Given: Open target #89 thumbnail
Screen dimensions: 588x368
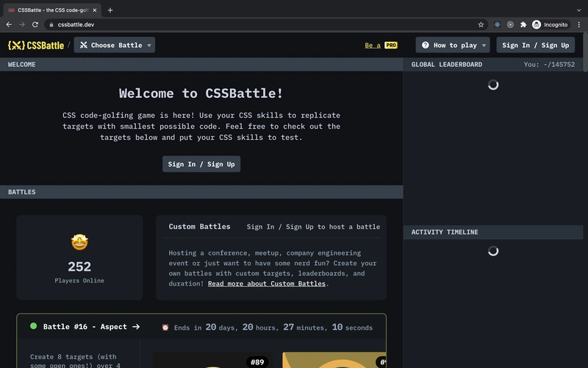Looking at the screenshot, I should pos(212,360).
